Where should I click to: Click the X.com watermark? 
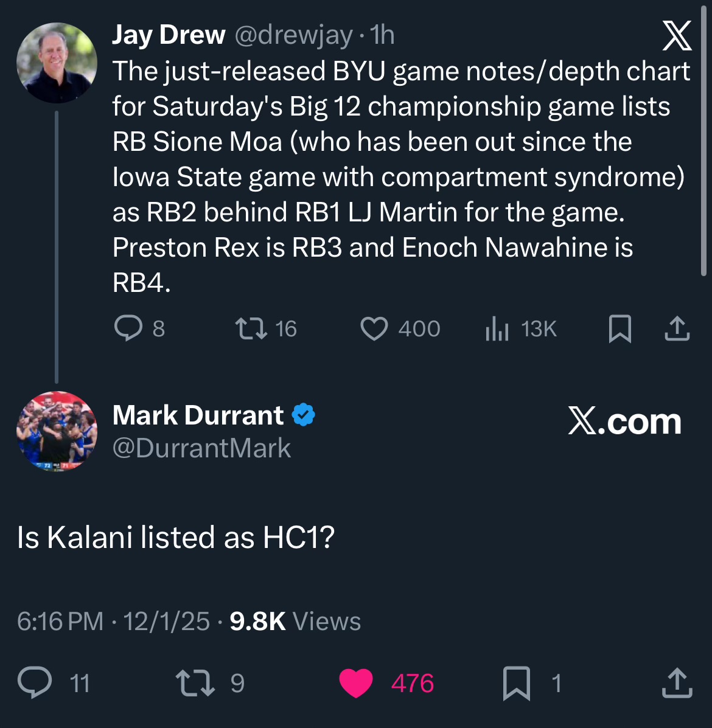click(x=624, y=421)
